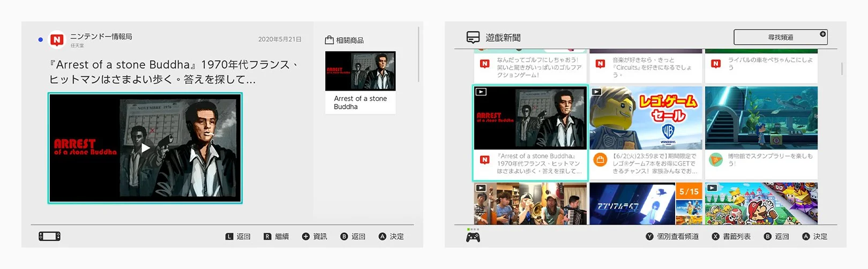Click the video badge on the Arrest tile
Screen dimensions: 868x269
coord(481,92)
